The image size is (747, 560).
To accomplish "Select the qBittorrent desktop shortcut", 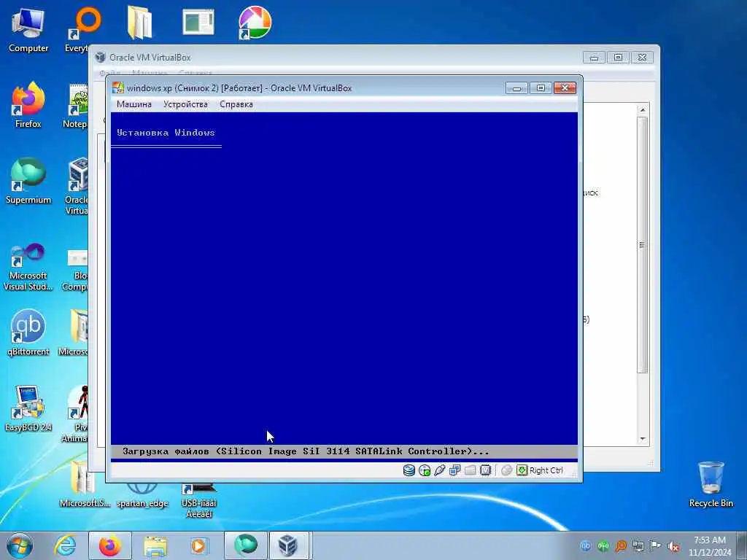I will [28, 332].
